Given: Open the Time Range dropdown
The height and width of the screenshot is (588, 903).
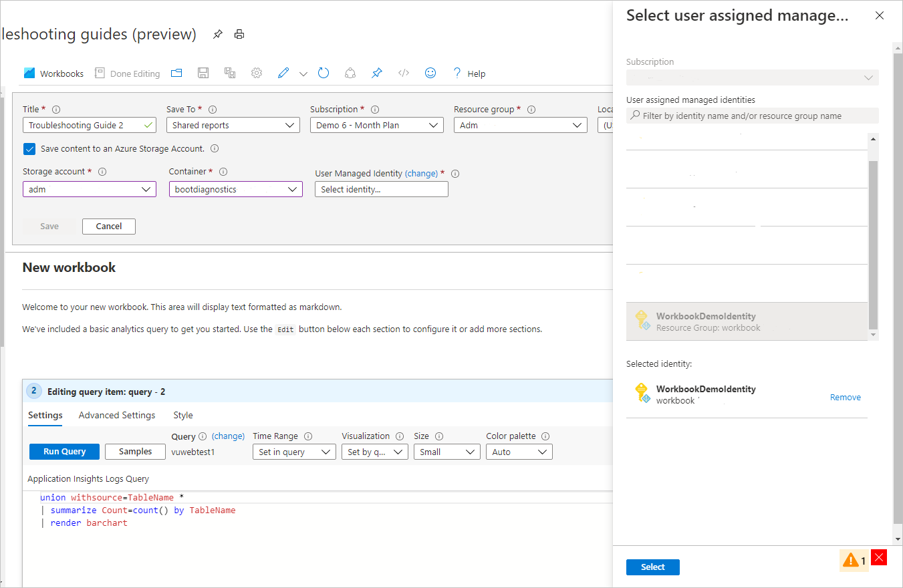Looking at the screenshot, I should (x=294, y=452).
